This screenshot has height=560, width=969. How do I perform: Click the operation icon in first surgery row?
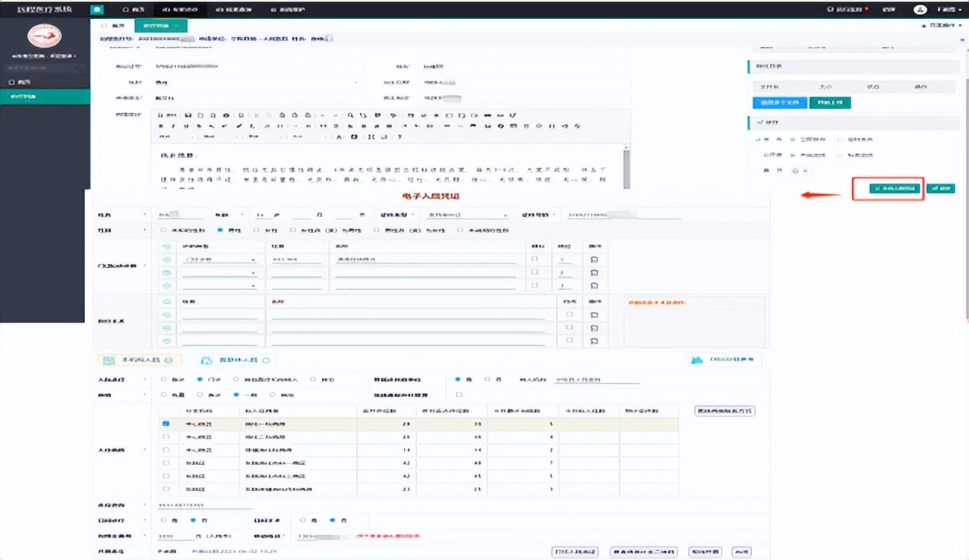click(x=594, y=315)
